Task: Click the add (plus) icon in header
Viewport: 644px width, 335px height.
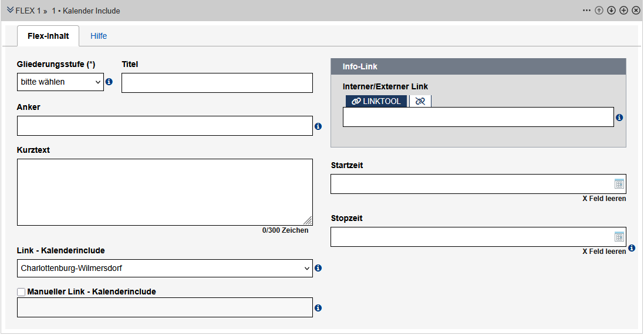Action: click(x=623, y=11)
